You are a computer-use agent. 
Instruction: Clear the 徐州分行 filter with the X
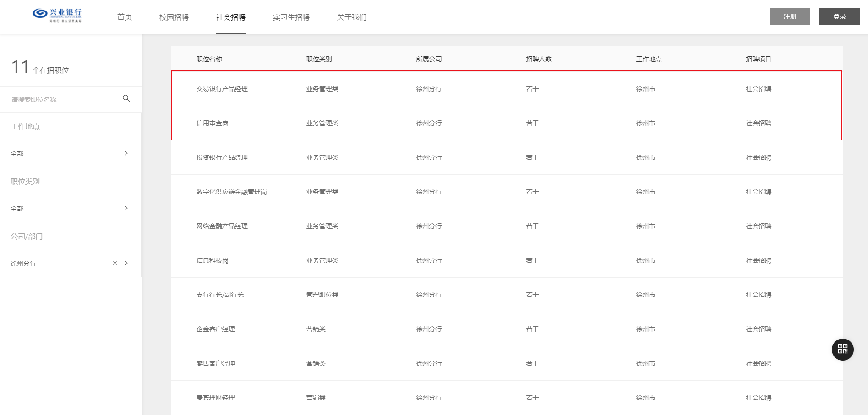(115, 263)
